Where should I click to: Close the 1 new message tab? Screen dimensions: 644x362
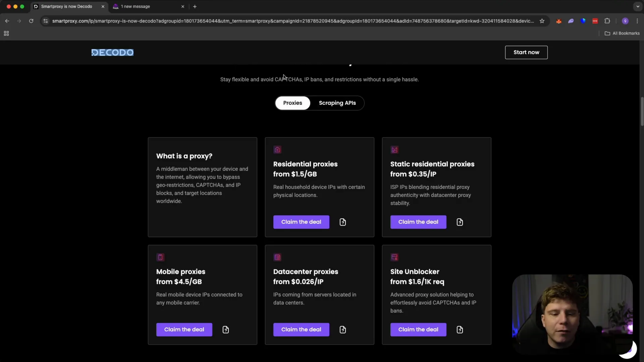[183, 6]
